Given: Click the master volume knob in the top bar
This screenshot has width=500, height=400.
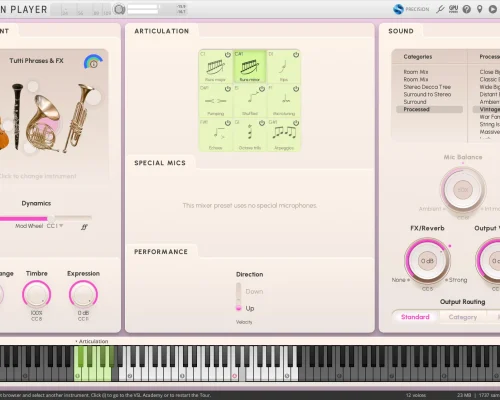Looking at the screenshot, I should click(x=119, y=9).
